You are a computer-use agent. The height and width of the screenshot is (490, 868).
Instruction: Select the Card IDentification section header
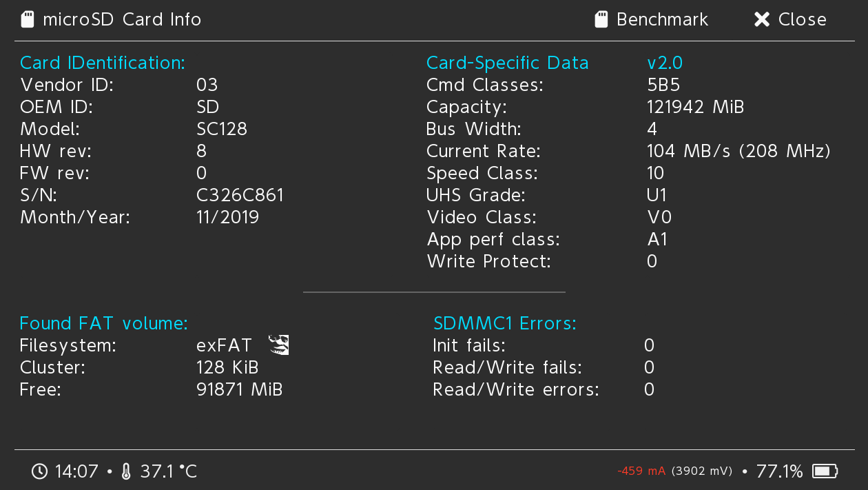[102, 62]
